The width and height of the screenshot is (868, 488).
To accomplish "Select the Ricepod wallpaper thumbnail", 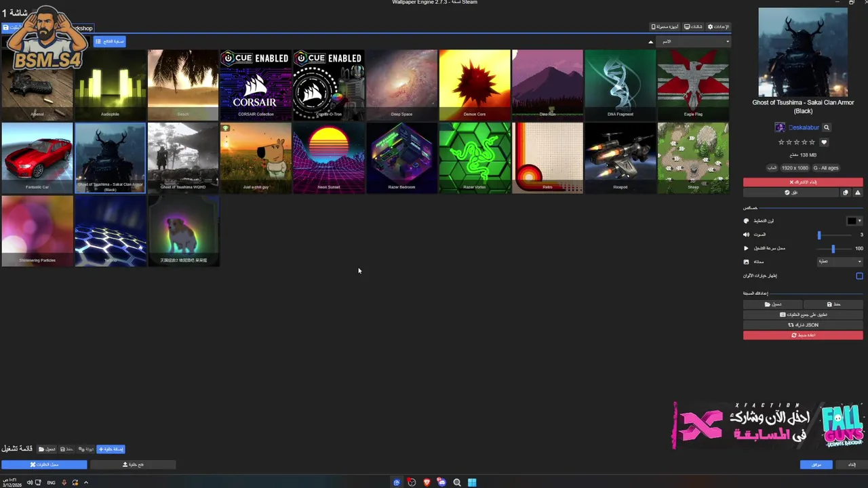I will pyautogui.click(x=620, y=158).
